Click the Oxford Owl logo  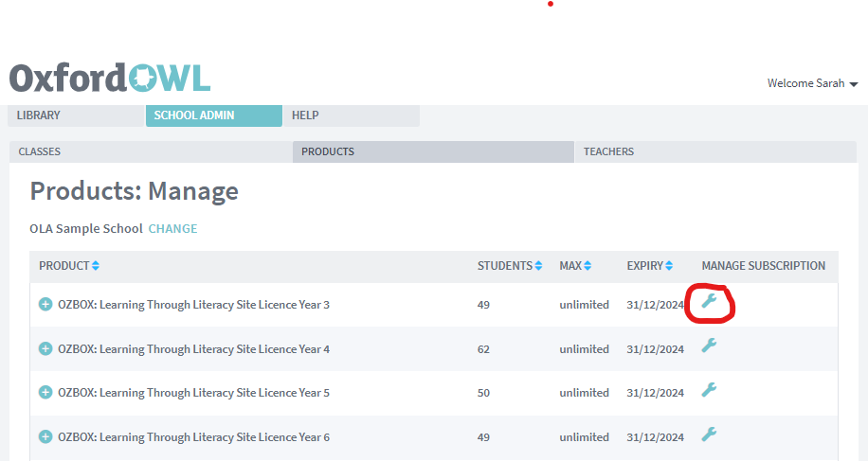110,78
